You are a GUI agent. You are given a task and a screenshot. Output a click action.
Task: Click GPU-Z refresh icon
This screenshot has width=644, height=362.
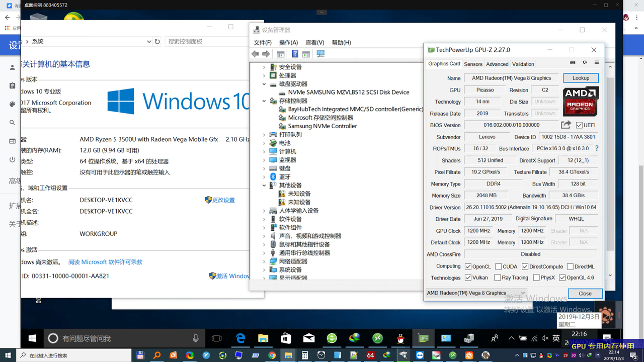pyautogui.click(x=585, y=63)
